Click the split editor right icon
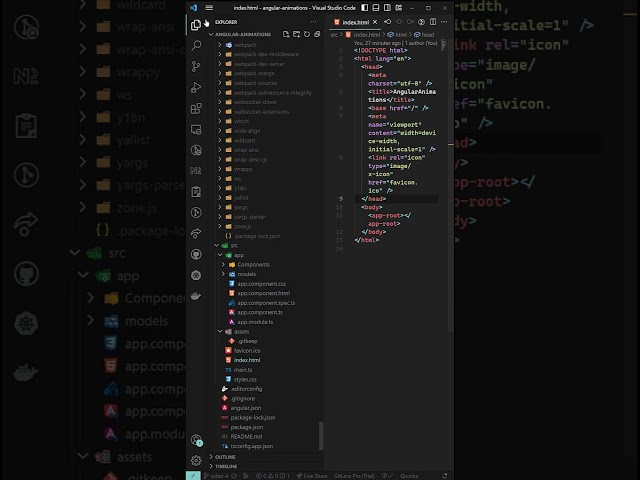The image size is (640, 480). tap(433, 22)
